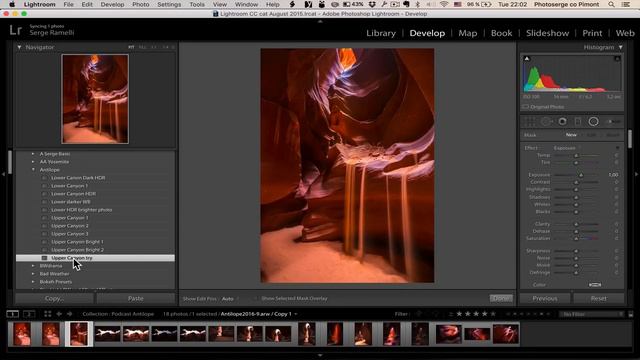This screenshot has width=640, height=360.
Task: Go forward using the filmstrip right arrow
Action: (69, 314)
